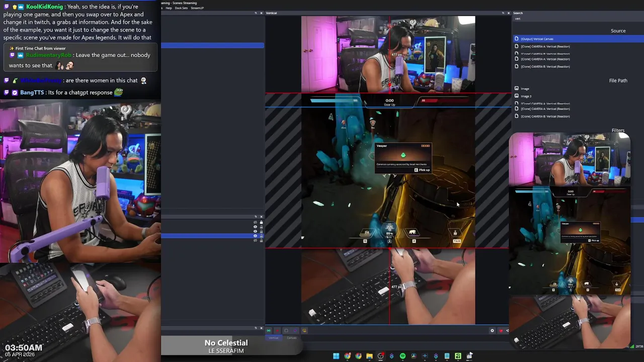Open the first Chrome icon in the taskbar
Screen dimensions: 644x362
coord(347,356)
